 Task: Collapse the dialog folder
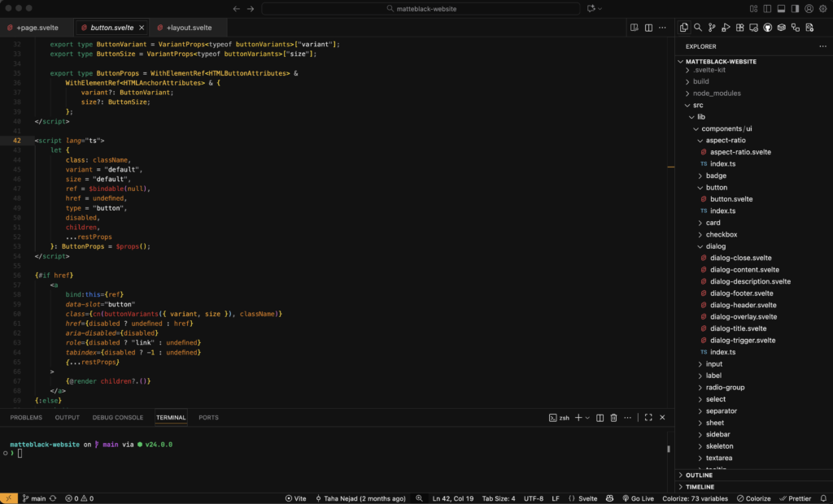[715, 246]
